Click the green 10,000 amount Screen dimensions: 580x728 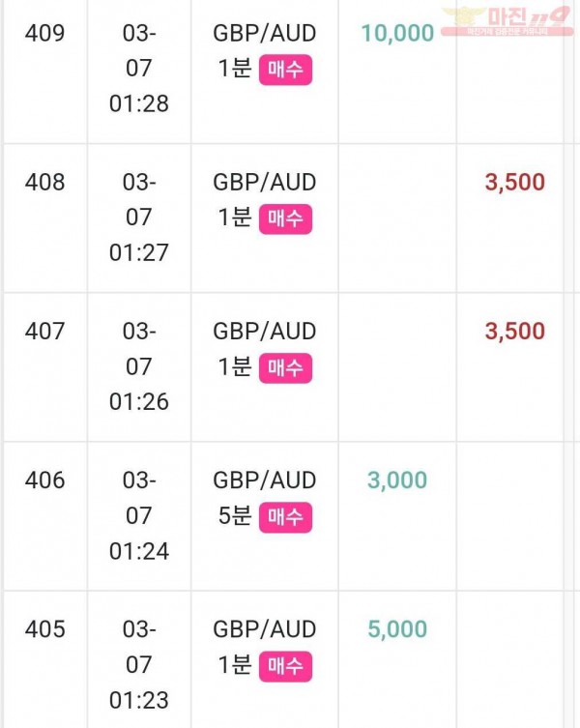coord(397,34)
